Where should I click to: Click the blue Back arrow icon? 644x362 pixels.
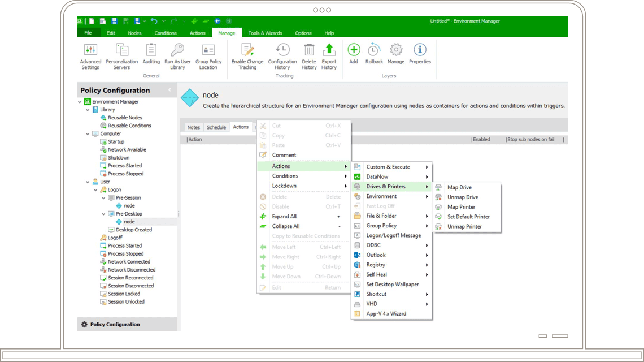point(217,21)
